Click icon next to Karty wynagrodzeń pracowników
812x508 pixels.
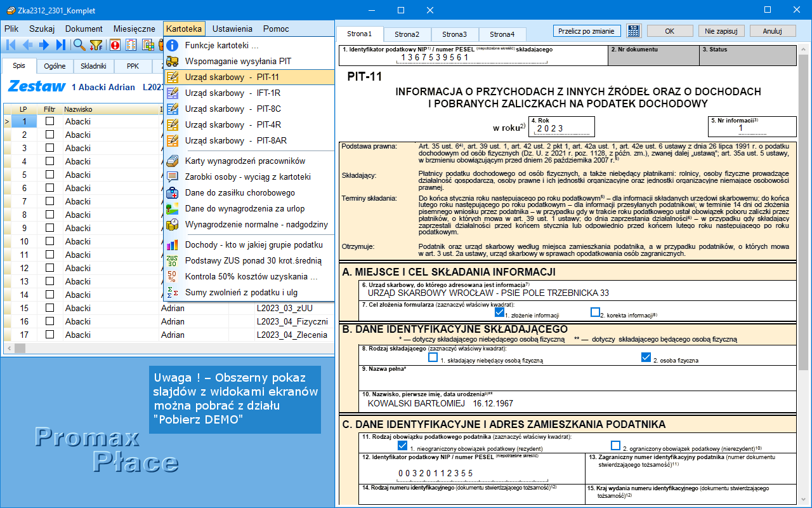(172, 161)
